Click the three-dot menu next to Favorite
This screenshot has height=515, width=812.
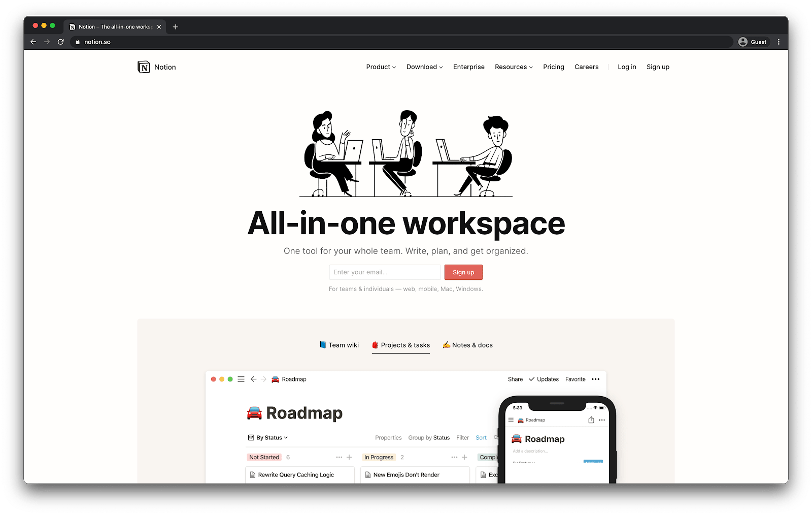point(596,379)
